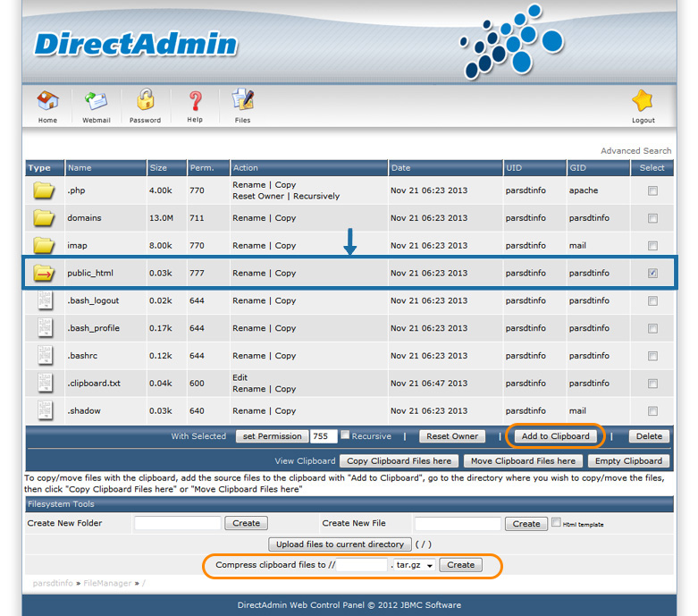The image size is (698, 616).
Task: Click Copy Clipboard Files here button
Action: click(399, 461)
